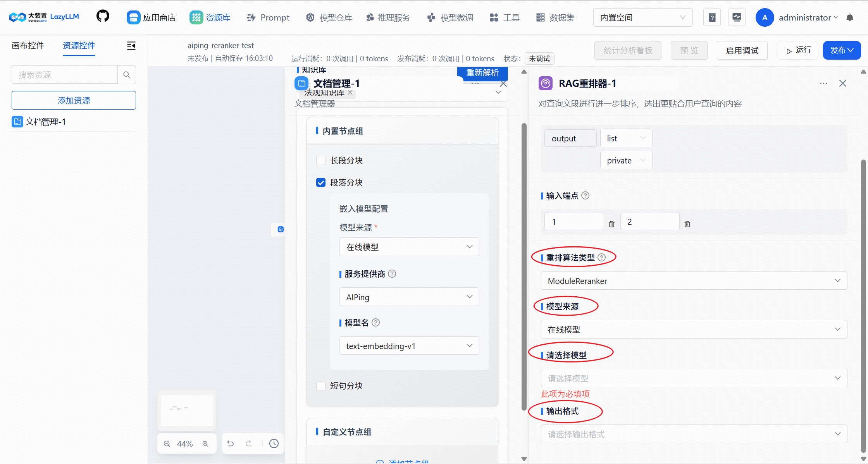
Task: Uncheck the 段落分块 option
Action: [x=321, y=182]
